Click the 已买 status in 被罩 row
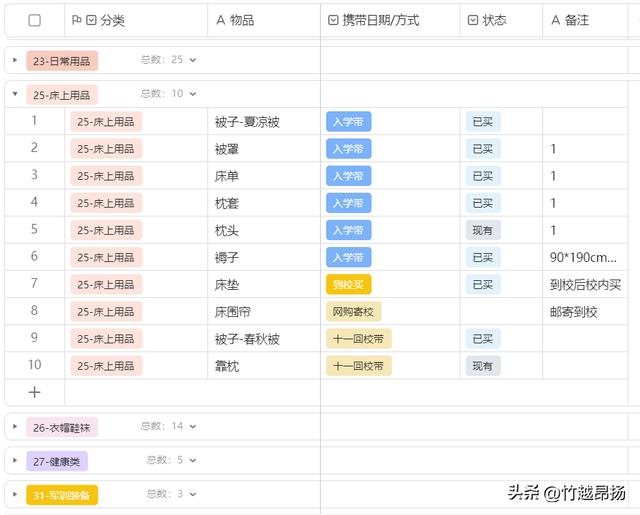This screenshot has height=515, width=640. [x=483, y=149]
